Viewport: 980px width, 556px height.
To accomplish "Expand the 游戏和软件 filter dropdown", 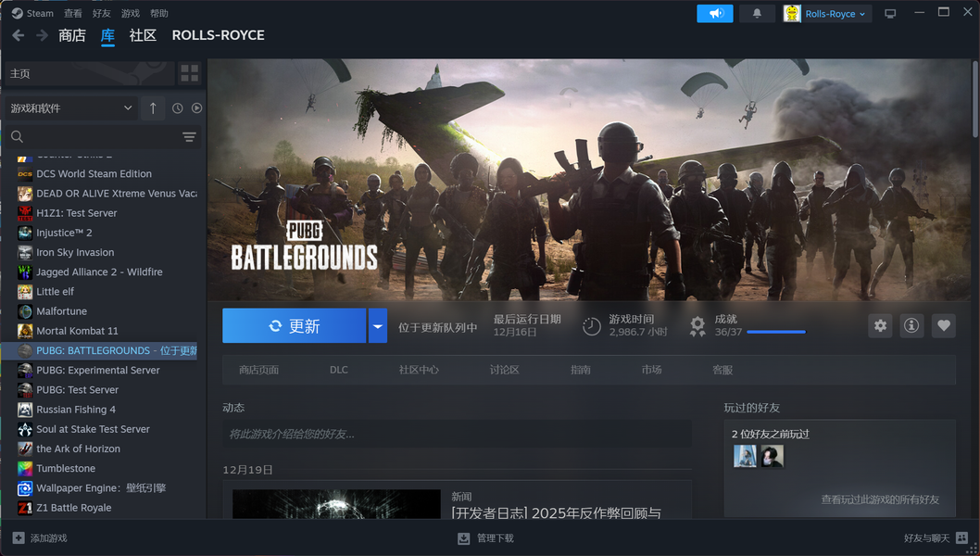I will [x=70, y=108].
